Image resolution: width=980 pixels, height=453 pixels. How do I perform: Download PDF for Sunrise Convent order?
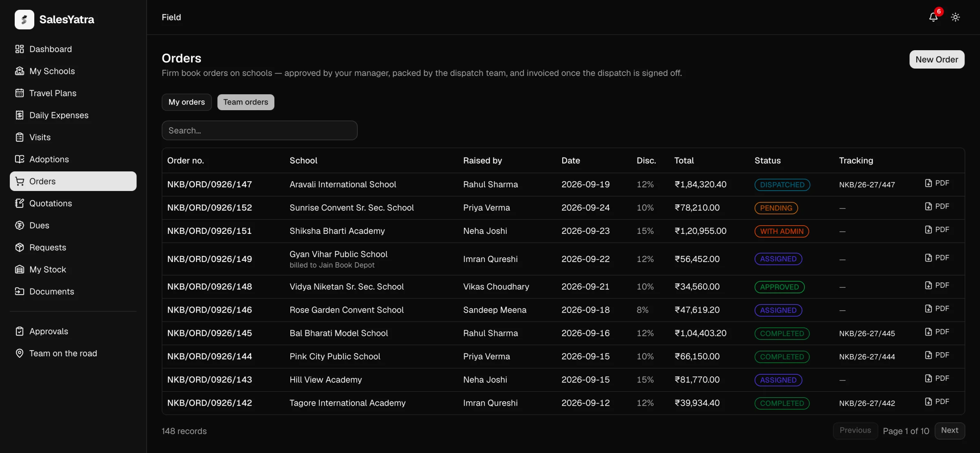tap(937, 207)
